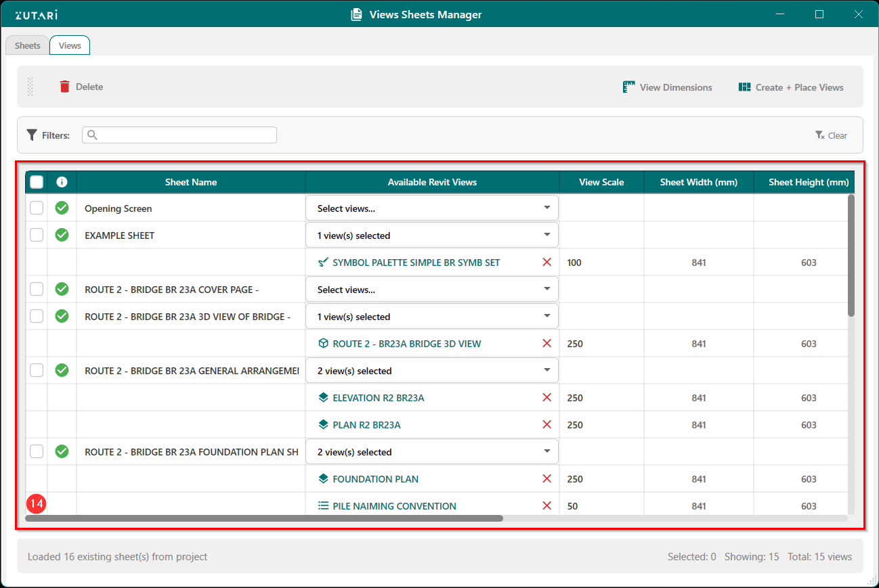This screenshot has width=879, height=588.
Task: Toggle the select-all checkbox in table header
Action: pyautogui.click(x=37, y=182)
